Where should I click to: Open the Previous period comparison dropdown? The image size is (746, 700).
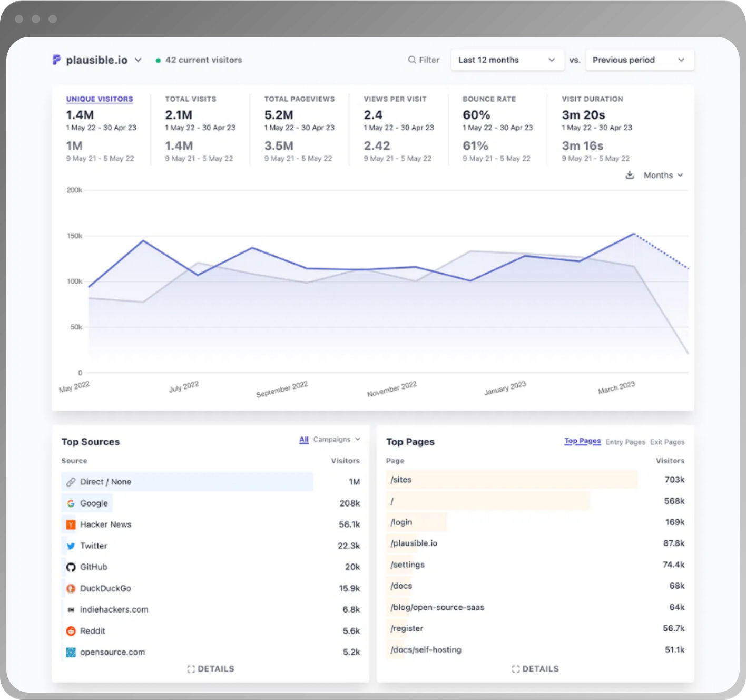point(640,60)
